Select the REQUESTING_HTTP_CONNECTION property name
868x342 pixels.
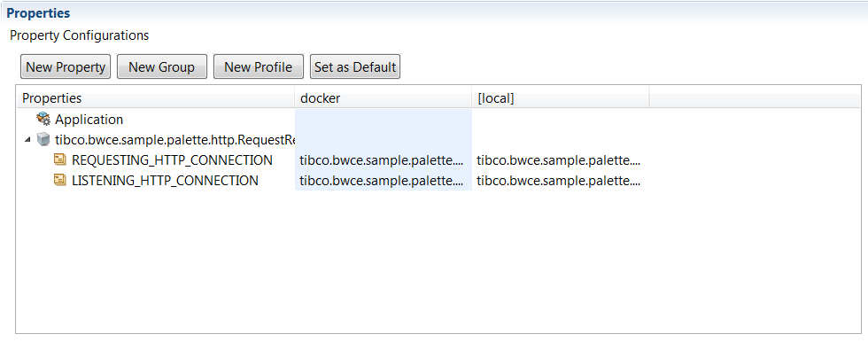pyautogui.click(x=172, y=160)
